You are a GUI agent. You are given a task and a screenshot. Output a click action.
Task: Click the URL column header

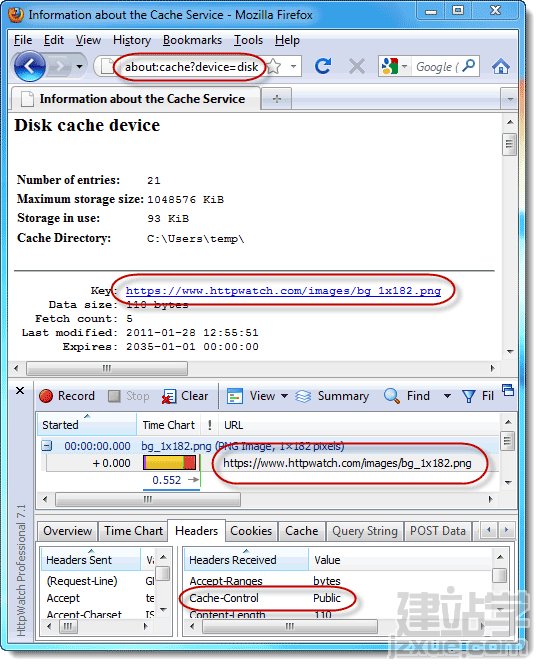(359, 425)
